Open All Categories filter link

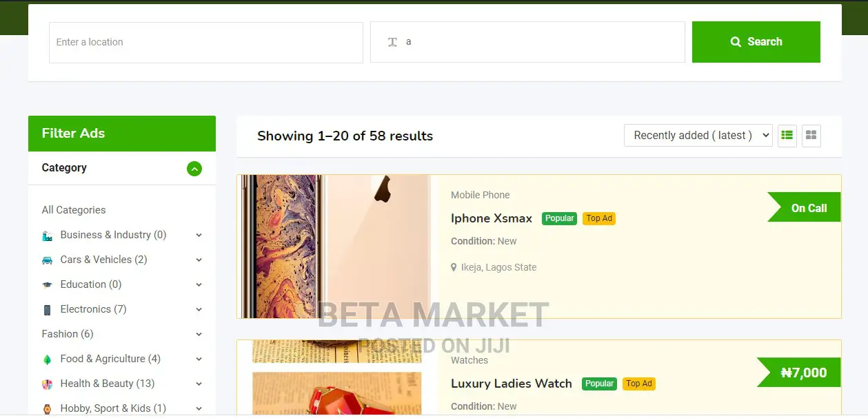74,210
